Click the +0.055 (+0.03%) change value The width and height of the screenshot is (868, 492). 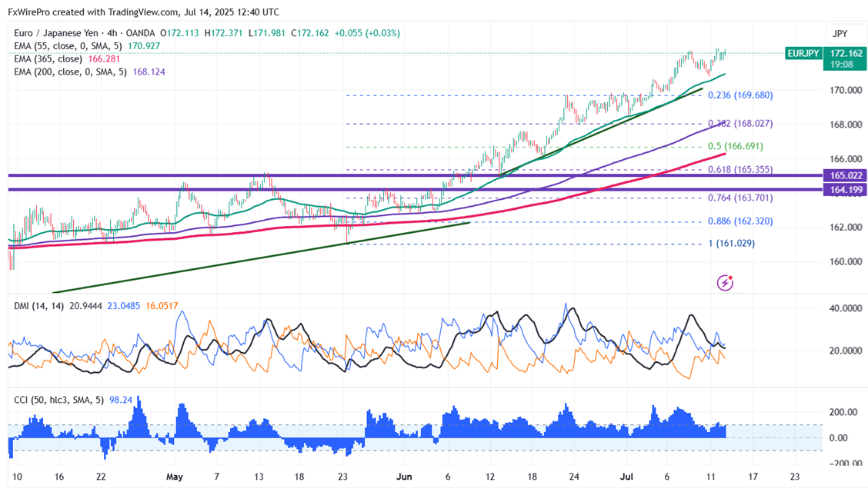click(367, 33)
